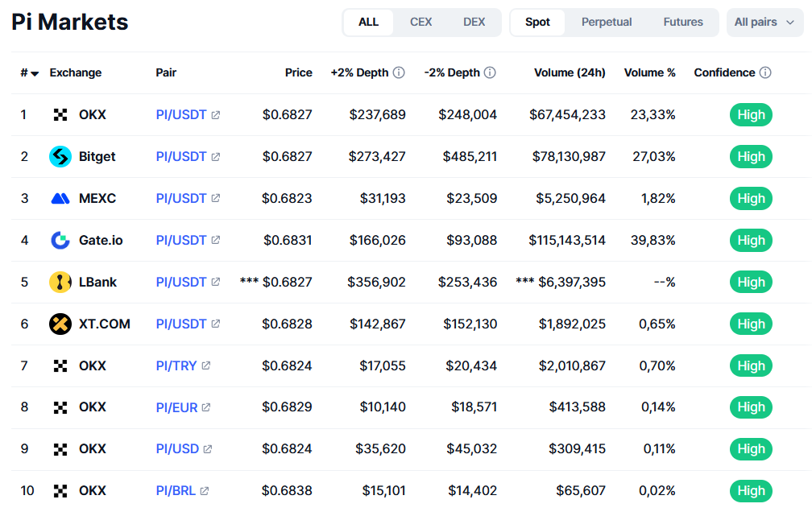The height and width of the screenshot is (512, 812).
Task: Click the Pair column header
Action: (166, 72)
